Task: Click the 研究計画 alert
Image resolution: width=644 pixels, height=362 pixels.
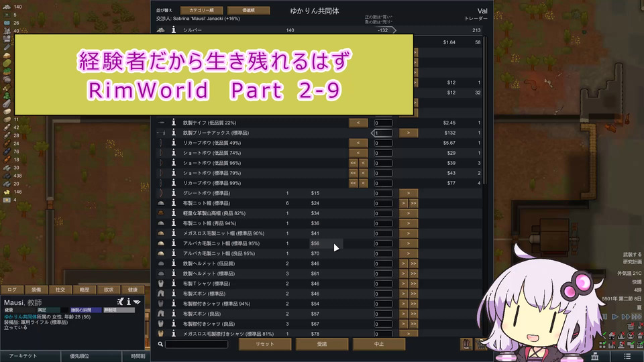Action: coord(633,262)
